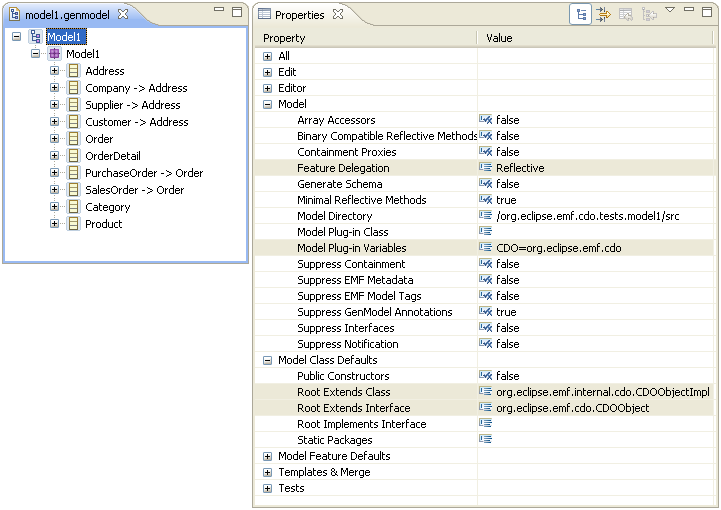721x510 pixels.
Task: Click the Model1 package icon
Action: pyautogui.click(x=54, y=54)
